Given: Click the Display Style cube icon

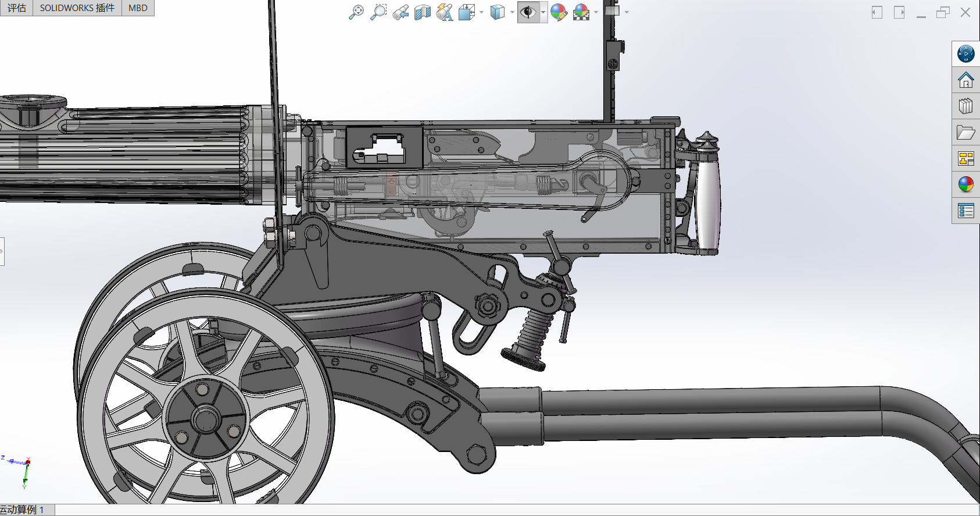Looking at the screenshot, I should pos(498,12).
